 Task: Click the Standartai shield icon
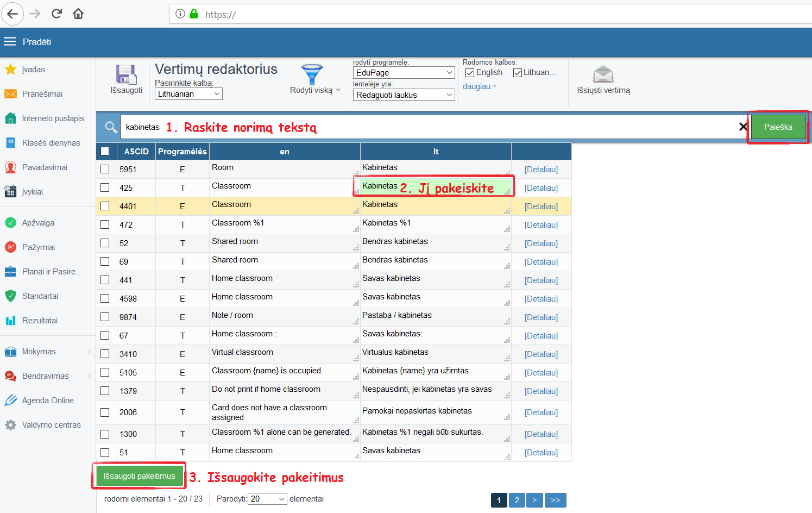coord(10,296)
